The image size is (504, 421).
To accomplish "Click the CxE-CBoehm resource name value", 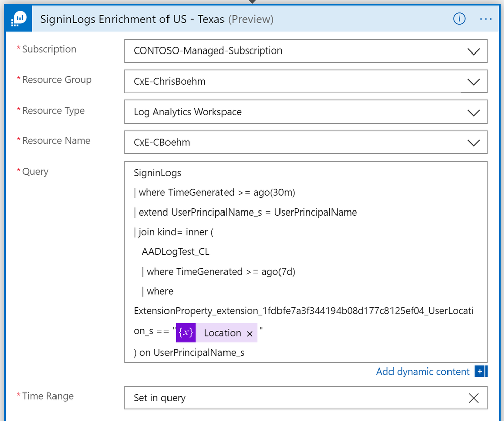I will tap(162, 143).
